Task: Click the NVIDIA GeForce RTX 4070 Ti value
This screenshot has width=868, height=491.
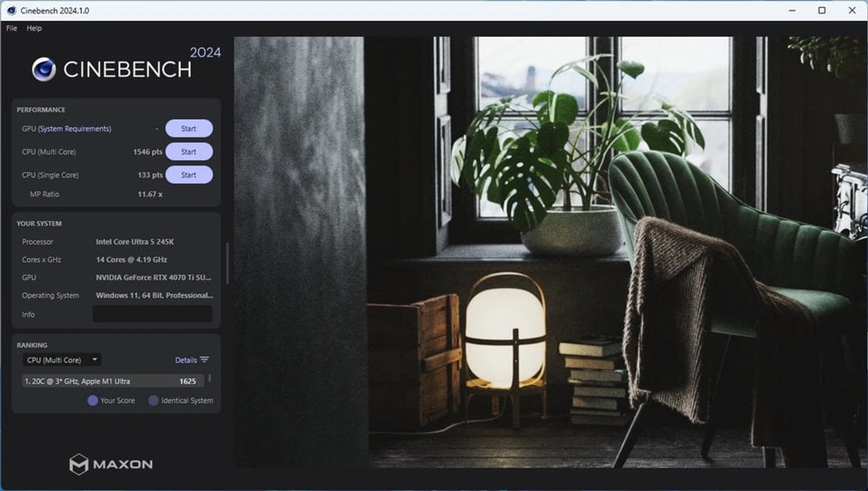Action: tap(153, 277)
